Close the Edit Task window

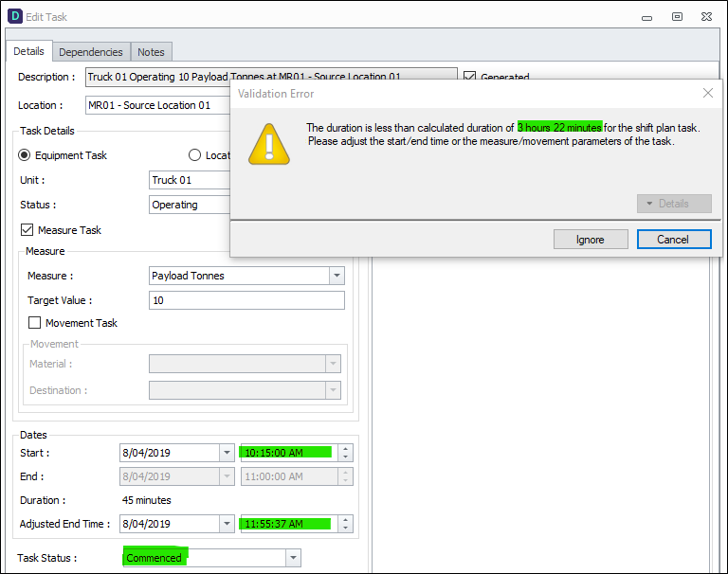pos(706,17)
